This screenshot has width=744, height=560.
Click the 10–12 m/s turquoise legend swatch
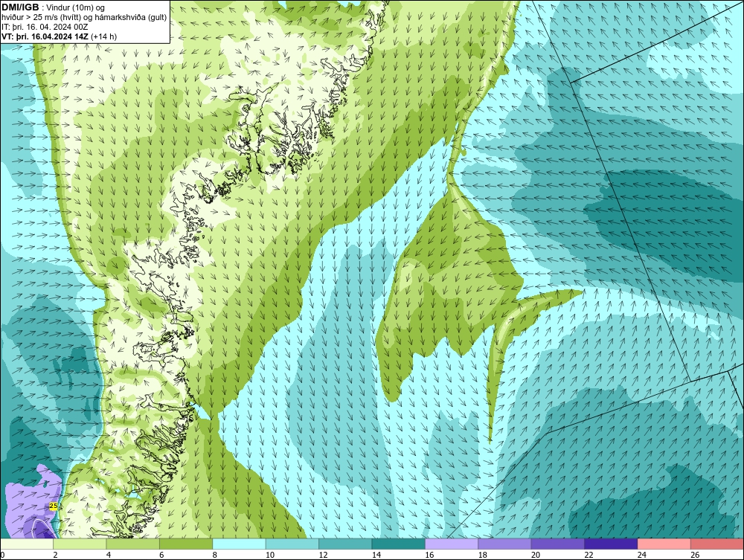292,544
